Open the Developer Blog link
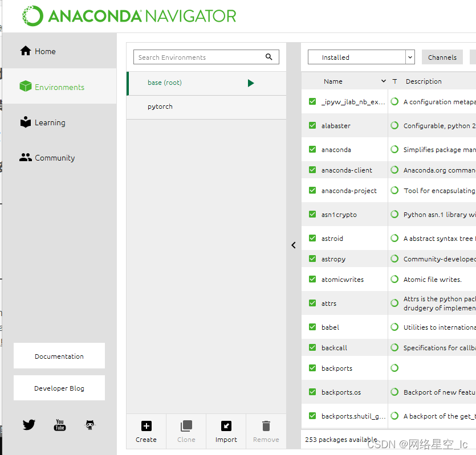Image resolution: width=476 pixels, height=455 pixels. (x=59, y=388)
